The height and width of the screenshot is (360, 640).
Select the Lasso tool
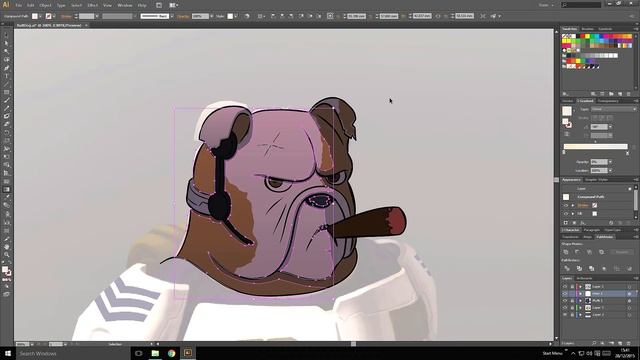7,60
